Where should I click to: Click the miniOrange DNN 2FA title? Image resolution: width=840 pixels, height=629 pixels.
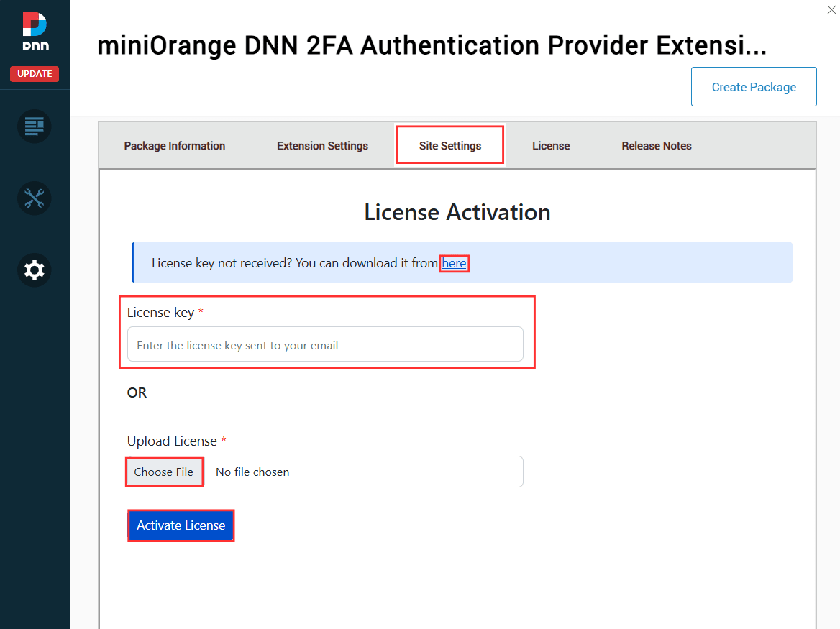click(x=432, y=45)
